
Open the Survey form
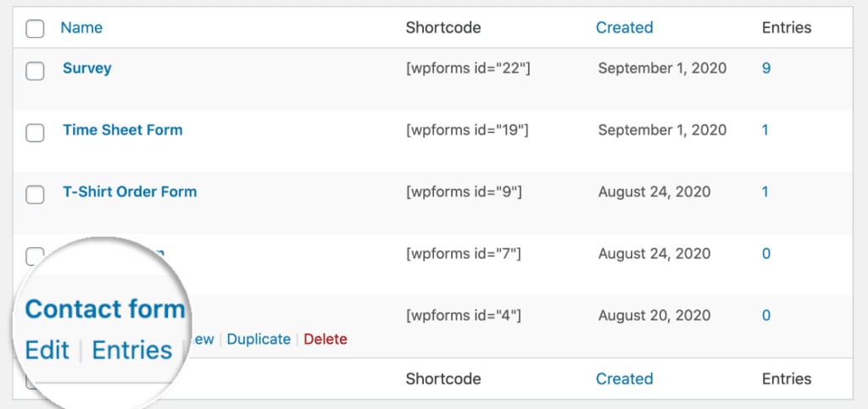click(86, 69)
